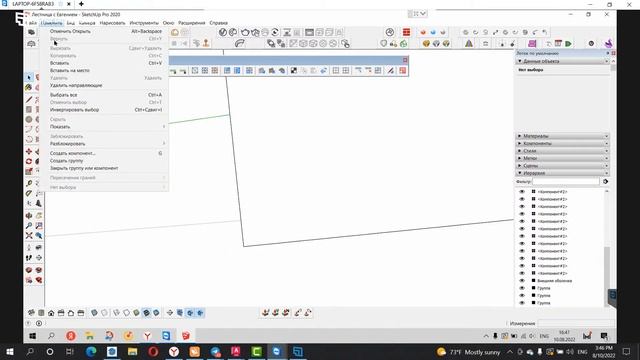Viewport: 640px width, 360px height.
Task: Click the round icon beside the Фильтр field
Action: (606, 181)
